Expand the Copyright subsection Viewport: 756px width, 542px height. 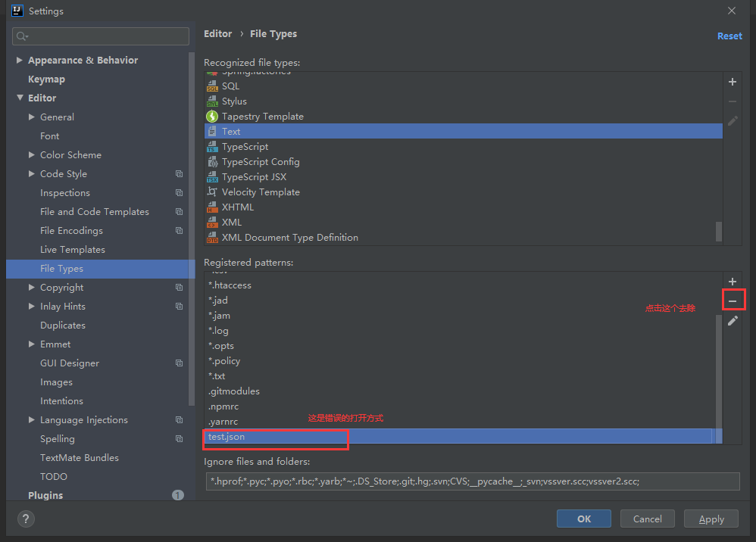pyautogui.click(x=31, y=288)
